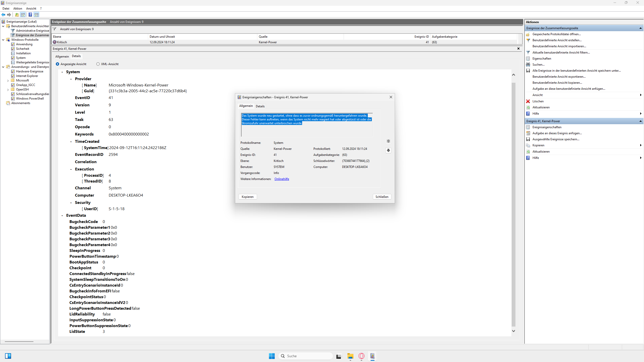Click the tree pane horizontal scrollbar
644x362 pixels.
click(x=19, y=341)
